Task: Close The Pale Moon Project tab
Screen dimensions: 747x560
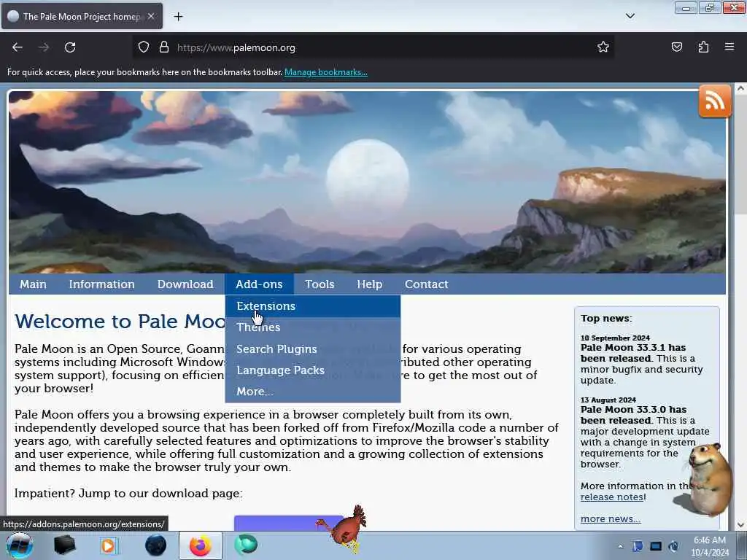Action: (x=150, y=16)
